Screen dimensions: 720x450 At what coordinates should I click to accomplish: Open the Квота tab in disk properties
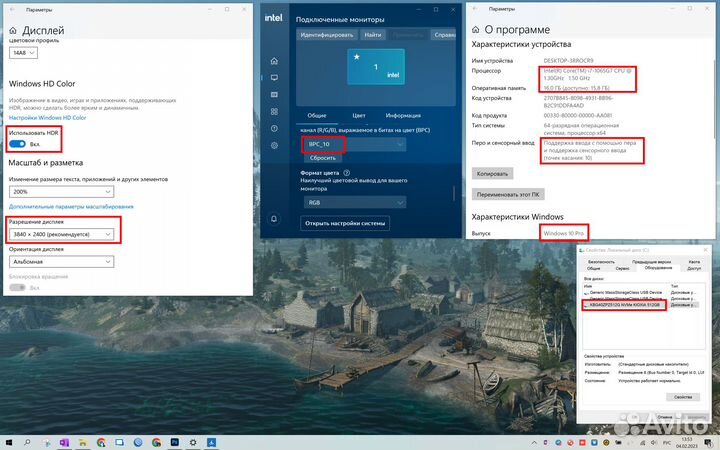(x=694, y=262)
